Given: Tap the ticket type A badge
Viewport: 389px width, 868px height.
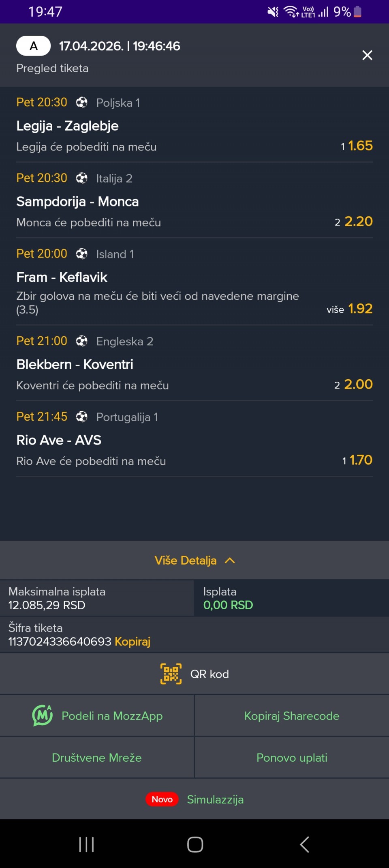Looking at the screenshot, I should [x=34, y=46].
